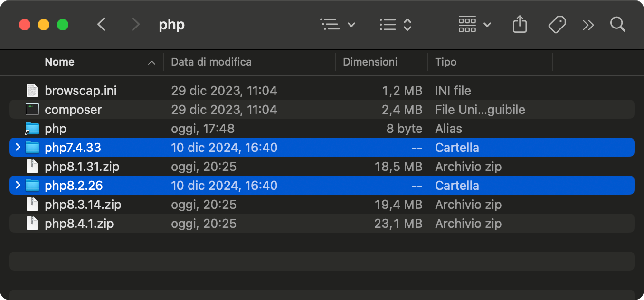The image size is (644, 300).
Task: Click the Tags icon in toolbar
Action: (557, 25)
